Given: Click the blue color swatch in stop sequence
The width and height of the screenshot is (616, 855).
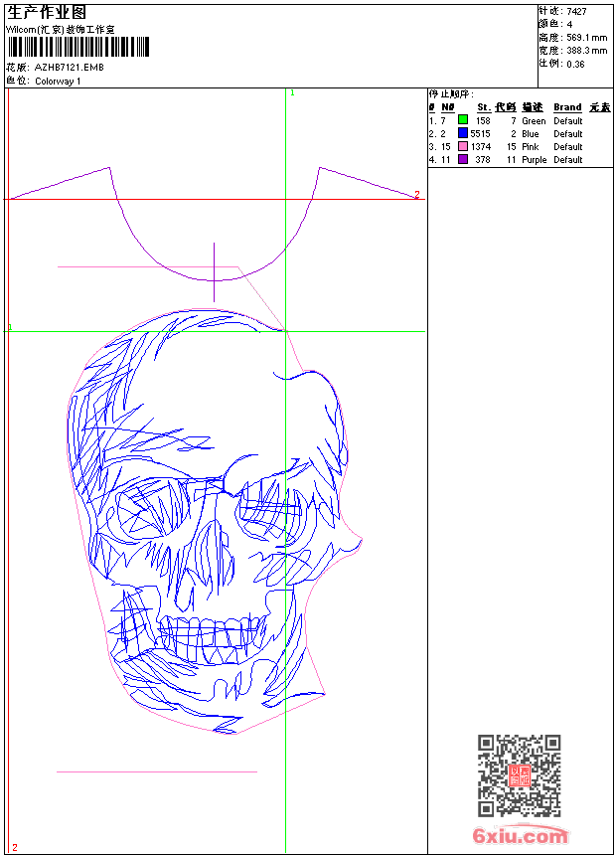Looking at the screenshot, I should pos(463,133).
